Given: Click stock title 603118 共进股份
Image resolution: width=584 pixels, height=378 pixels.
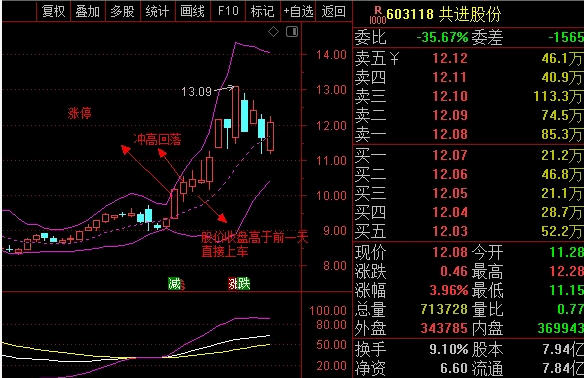Looking at the screenshot, I should click(x=444, y=15).
